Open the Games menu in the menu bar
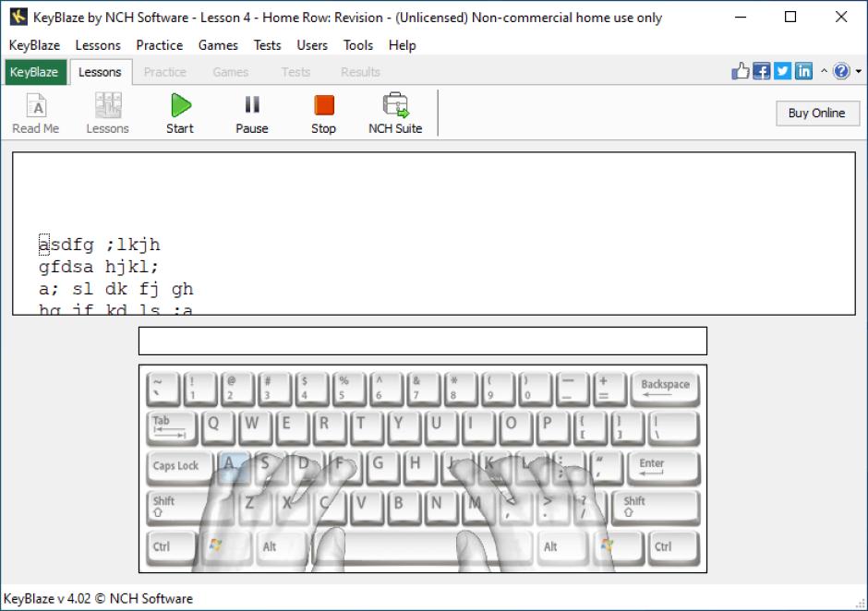868x611 pixels. pyautogui.click(x=218, y=45)
